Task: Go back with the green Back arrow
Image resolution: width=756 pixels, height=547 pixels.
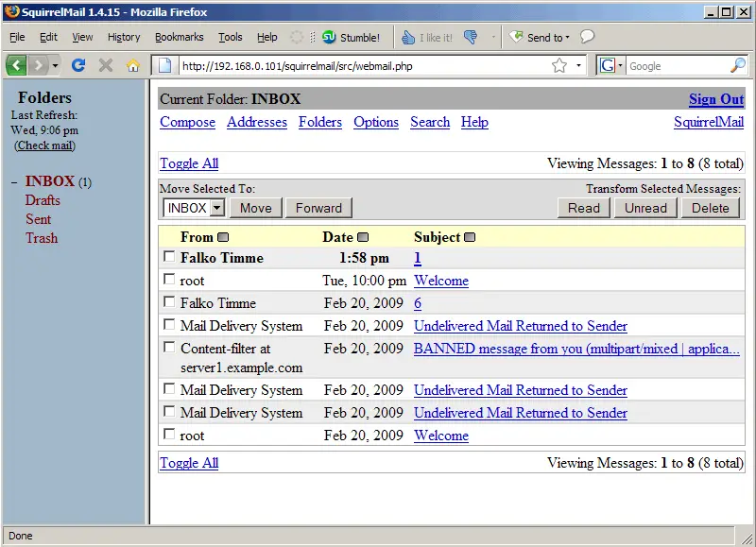Action: 16,65
